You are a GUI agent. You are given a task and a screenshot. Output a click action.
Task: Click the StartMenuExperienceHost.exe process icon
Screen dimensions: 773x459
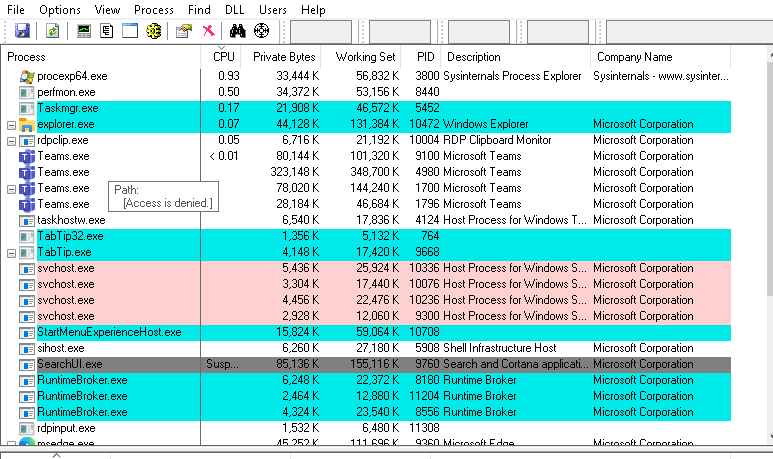[x=27, y=332]
